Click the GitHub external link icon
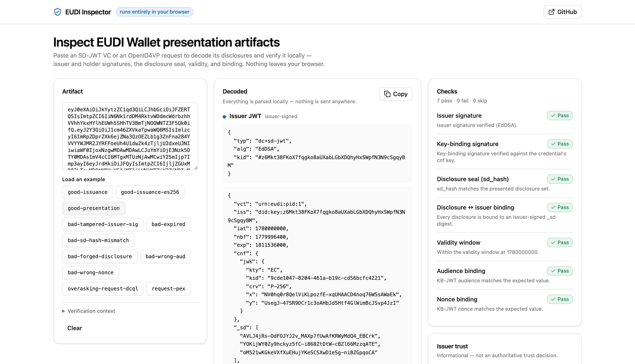This screenshot has width=635, height=364. click(x=551, y=12)
